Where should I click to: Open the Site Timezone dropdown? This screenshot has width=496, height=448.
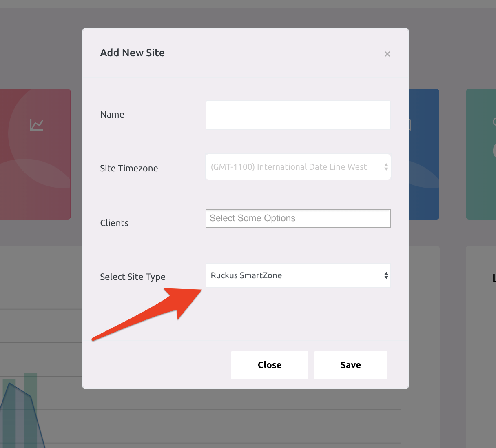[x=298, y=167]
